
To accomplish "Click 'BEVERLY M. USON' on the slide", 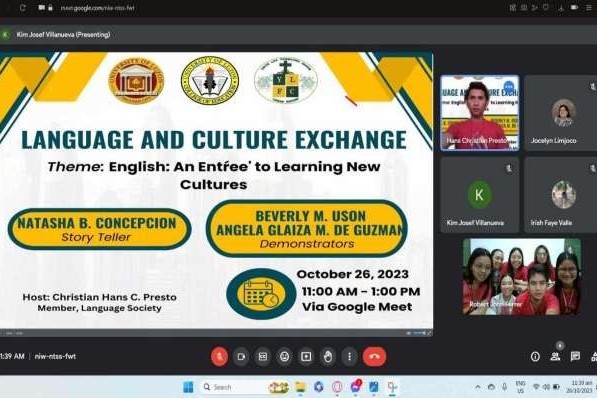I will (310, 216).
